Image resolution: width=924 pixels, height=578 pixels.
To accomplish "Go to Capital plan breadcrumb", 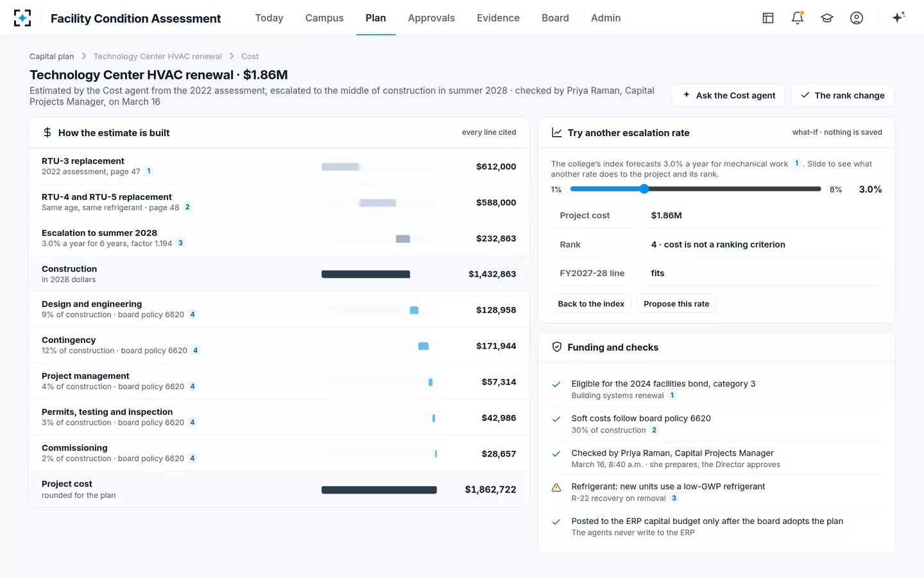I will tap(52, 57).
